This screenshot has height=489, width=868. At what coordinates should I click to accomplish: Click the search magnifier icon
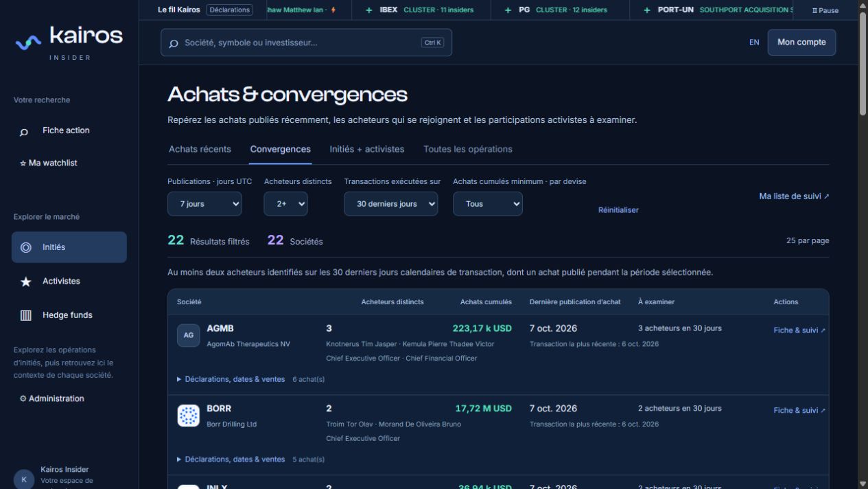(174, 43)
